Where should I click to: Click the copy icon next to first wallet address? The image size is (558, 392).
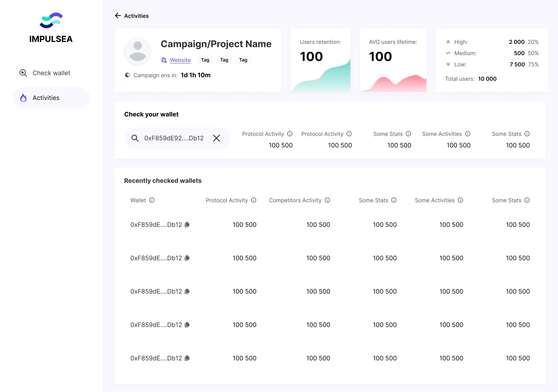click(187, 224)
